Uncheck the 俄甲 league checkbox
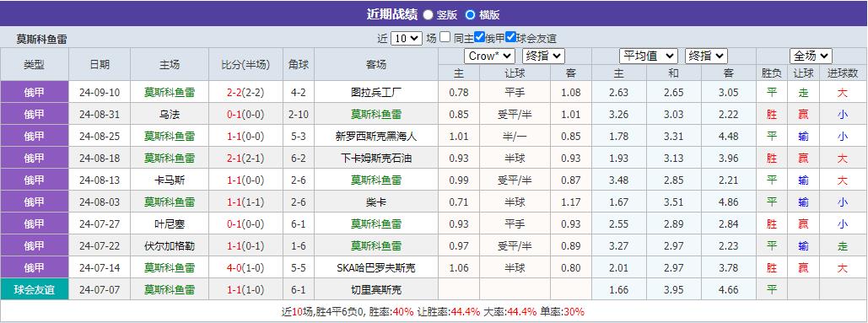The image size is (868, 323). pyautogui.click(x=479, y=38)
